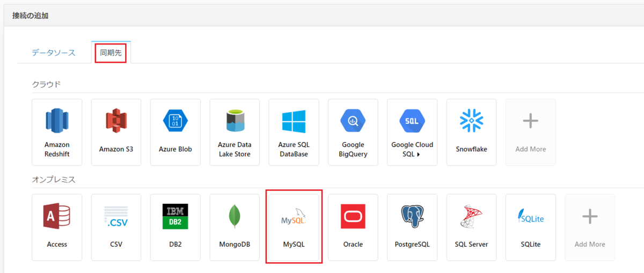The height and width of the screenshot is (273, 644).
Task: Choose the Amazon S3 connection icon
Action: tap(116, 132)
